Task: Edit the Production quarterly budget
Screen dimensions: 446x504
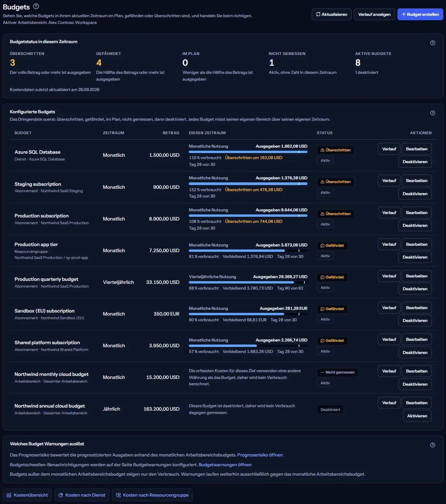Action: [417, 276]
